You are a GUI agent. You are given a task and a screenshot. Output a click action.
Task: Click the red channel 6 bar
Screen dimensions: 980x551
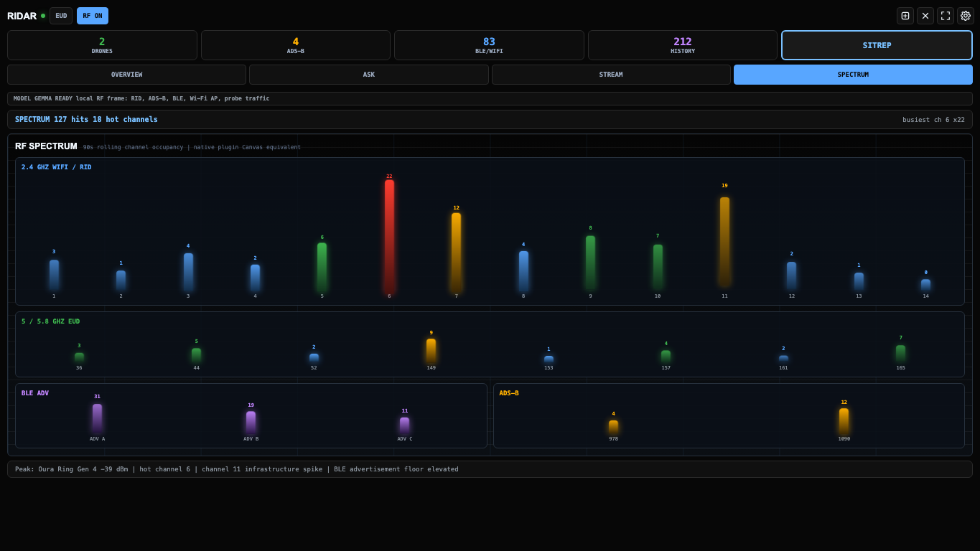(389, 235)
